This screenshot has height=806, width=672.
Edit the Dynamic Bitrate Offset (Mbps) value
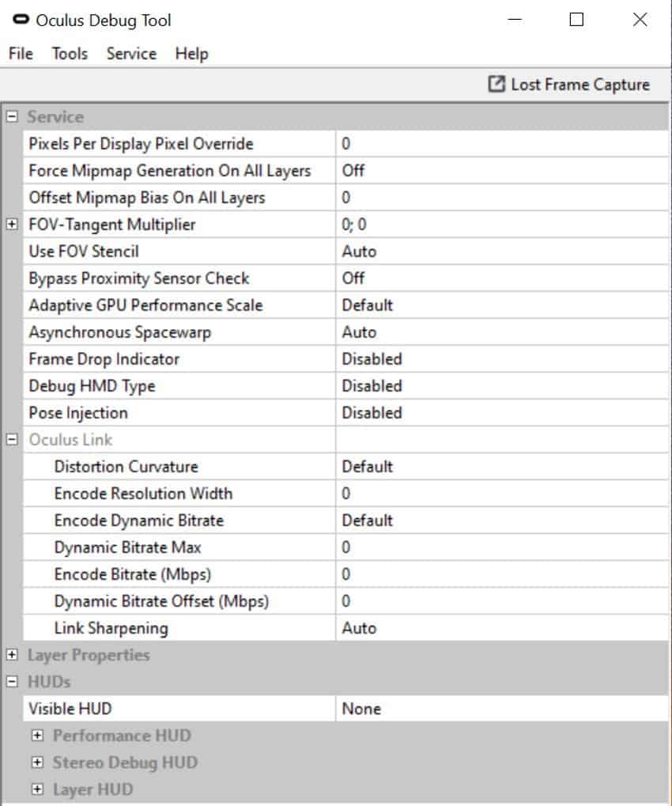tap(502, 601)
